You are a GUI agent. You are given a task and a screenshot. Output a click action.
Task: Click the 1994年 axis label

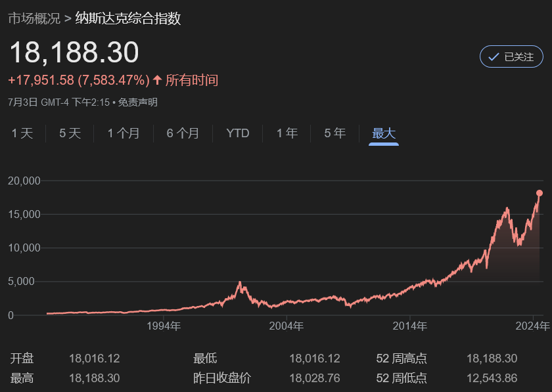tap(164, 326)
